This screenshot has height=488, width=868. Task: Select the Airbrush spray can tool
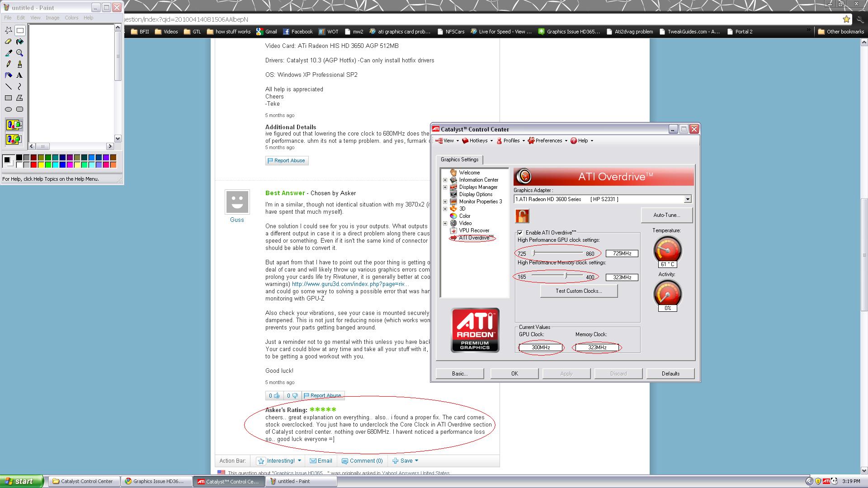(8, 75)
